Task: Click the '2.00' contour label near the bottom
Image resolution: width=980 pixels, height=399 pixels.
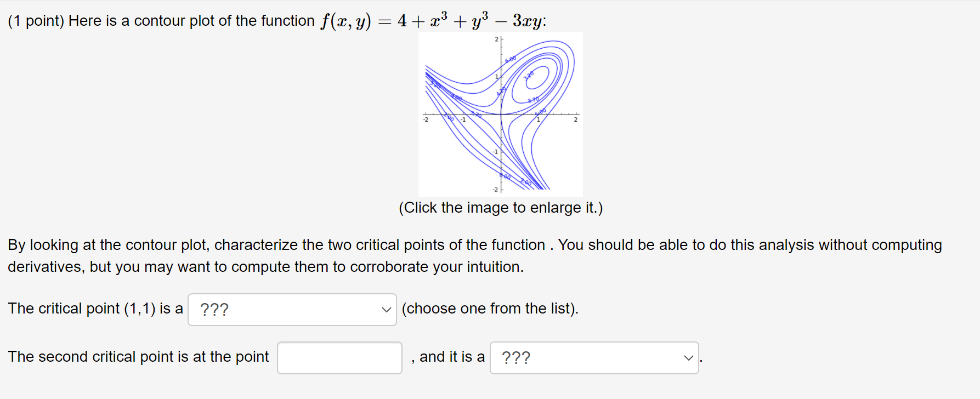Action: 526,181
